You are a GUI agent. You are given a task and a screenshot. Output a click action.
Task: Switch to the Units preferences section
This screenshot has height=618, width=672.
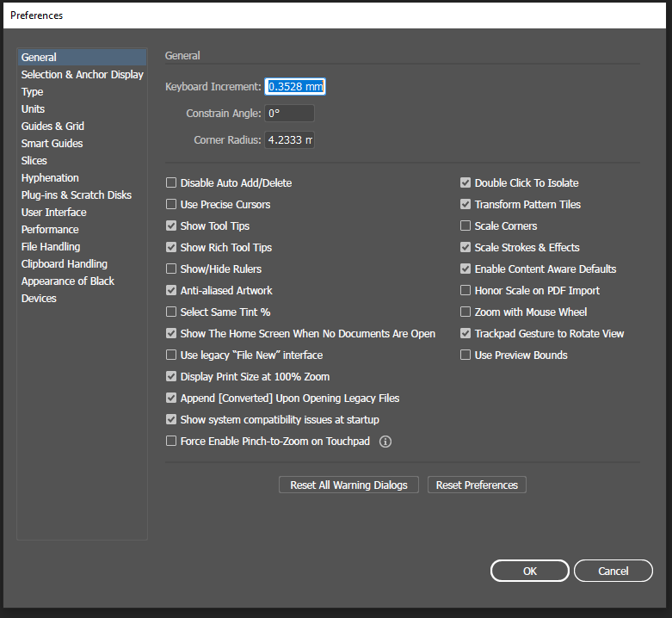click(x=33, y=109)
